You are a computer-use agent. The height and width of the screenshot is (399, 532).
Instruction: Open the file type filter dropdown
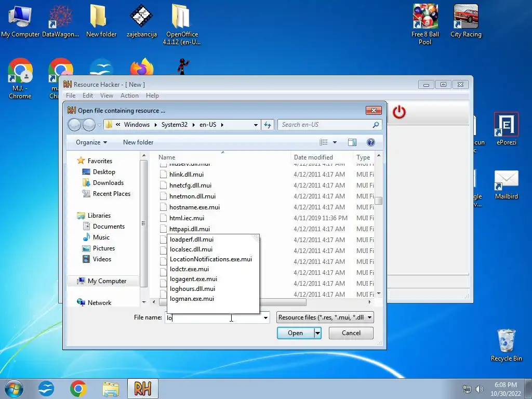(370, 317)
